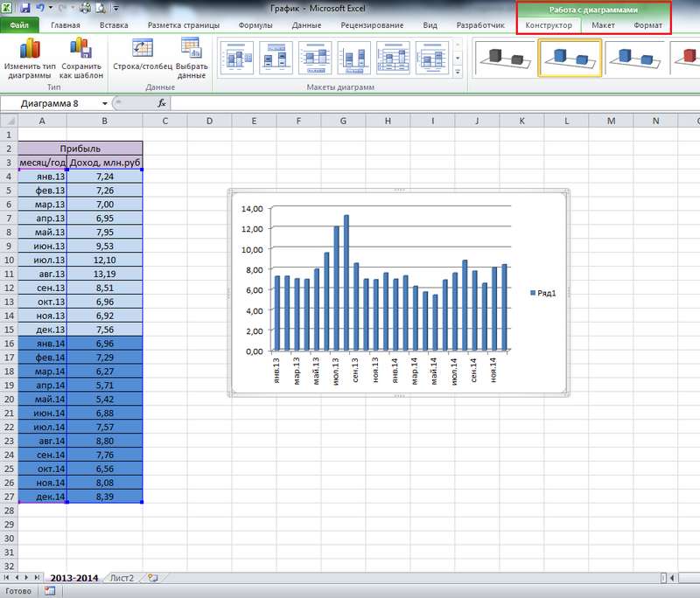Expand the chart layouts gallery
Viewport: 700px width, 598px height.
tap(458, 72)
